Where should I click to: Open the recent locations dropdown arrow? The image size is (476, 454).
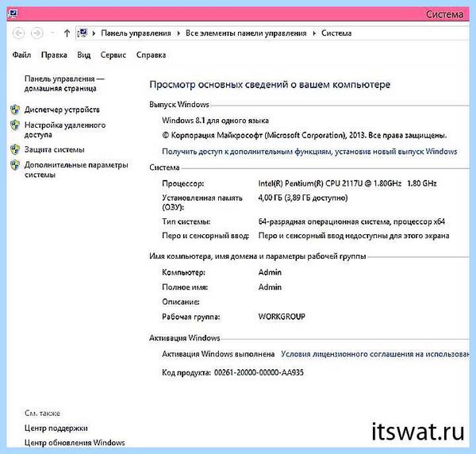52,33
